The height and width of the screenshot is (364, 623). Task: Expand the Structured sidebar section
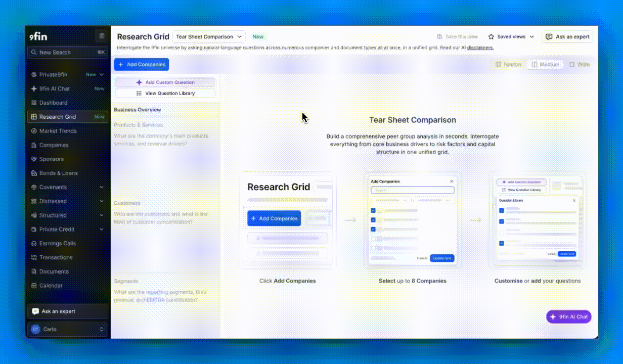pos(68,215)
